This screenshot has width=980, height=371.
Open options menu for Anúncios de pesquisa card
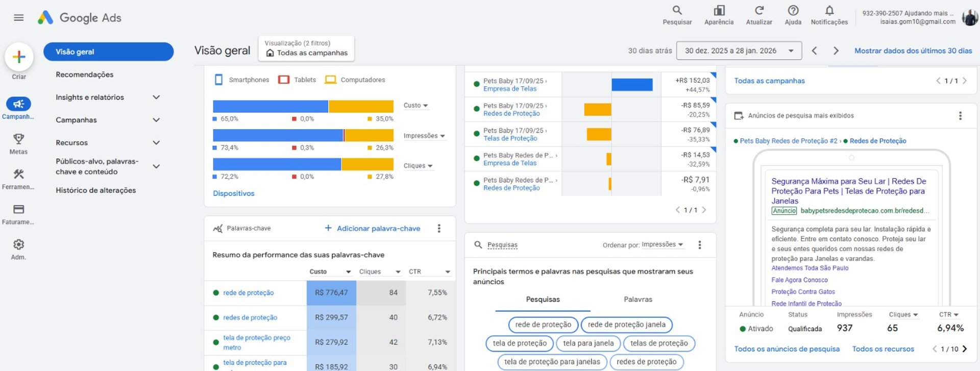pos(960,116)
